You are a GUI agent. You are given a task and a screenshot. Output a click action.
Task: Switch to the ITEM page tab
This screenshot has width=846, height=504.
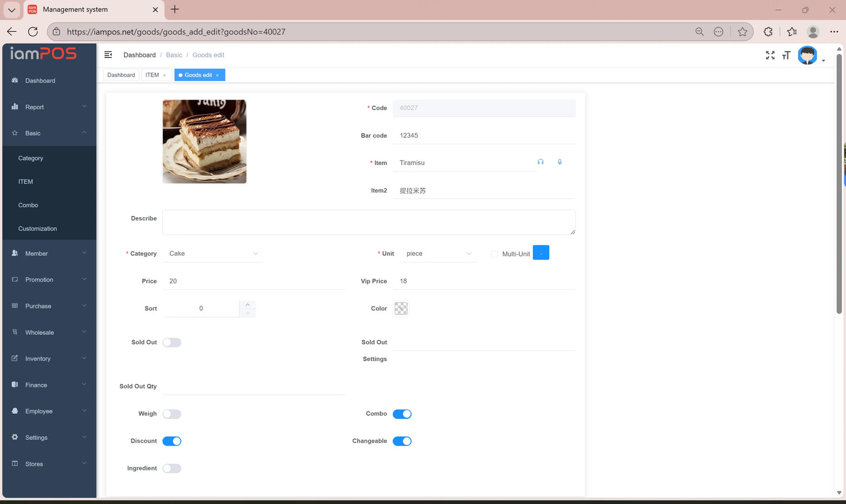click(x=152, y=75)
